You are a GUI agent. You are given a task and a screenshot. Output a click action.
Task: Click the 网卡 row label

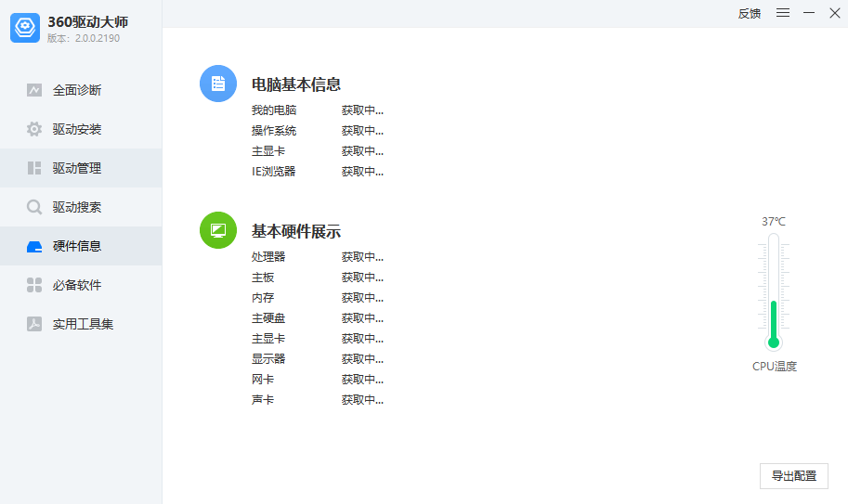pos(263,380)
